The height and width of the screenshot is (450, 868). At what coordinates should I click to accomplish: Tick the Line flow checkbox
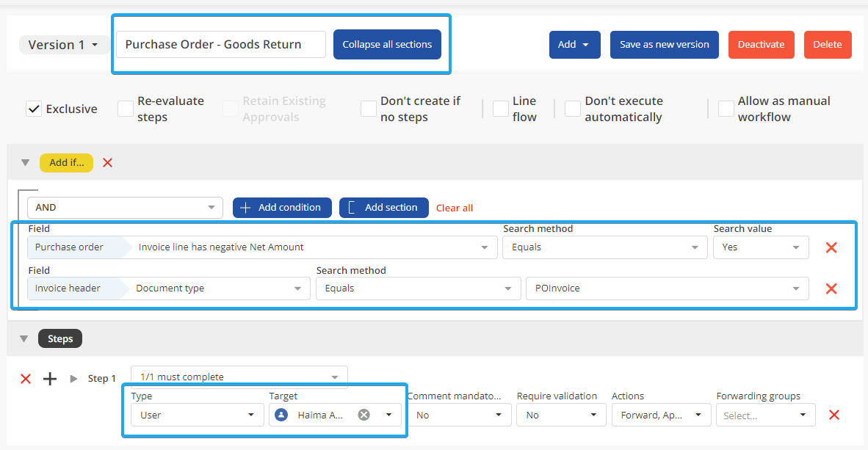click(500, 109)
